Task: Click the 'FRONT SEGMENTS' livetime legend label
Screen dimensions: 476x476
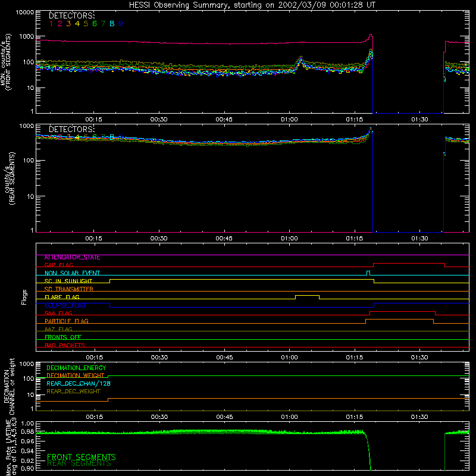Action: (x=82, y=457)
